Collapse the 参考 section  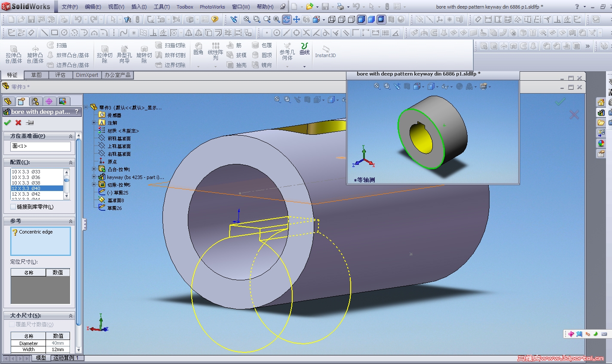71,221
